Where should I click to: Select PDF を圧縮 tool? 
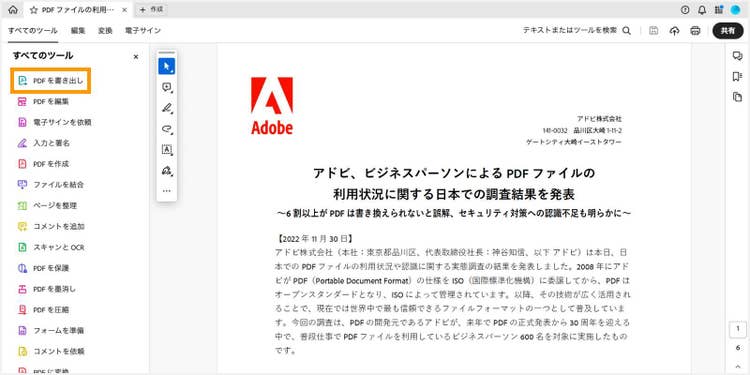[x=43, y=309]
